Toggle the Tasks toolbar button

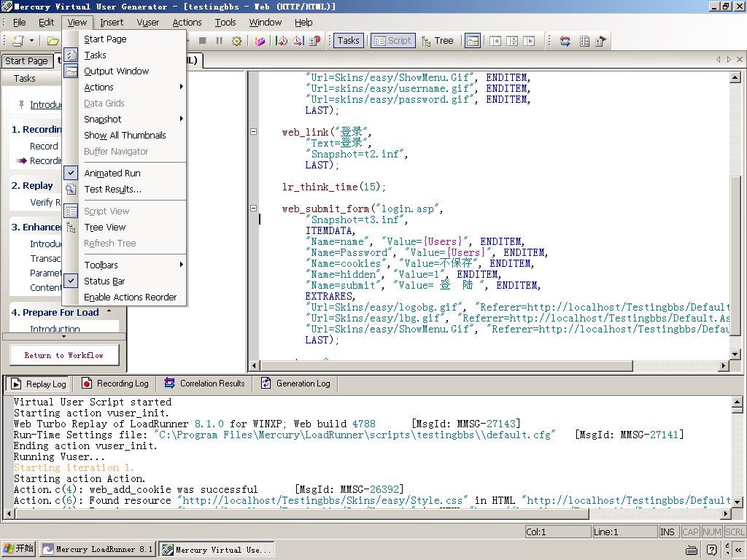(x=348, y=41)
